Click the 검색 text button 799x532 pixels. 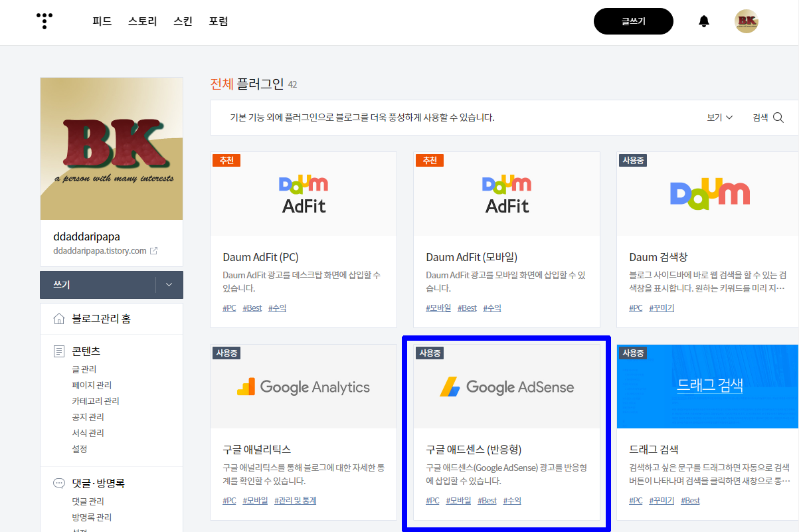pyautogui.click(x=760, y=118)
